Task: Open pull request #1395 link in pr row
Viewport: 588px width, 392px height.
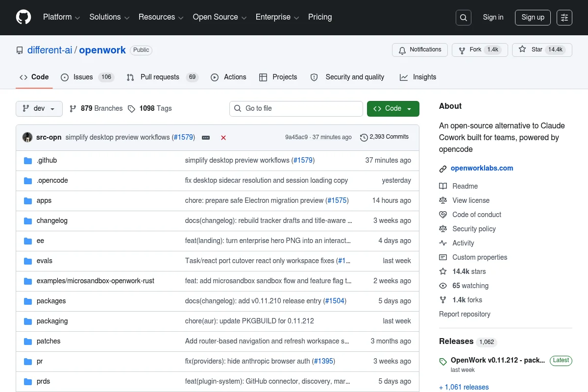Action: pos(323,361)
